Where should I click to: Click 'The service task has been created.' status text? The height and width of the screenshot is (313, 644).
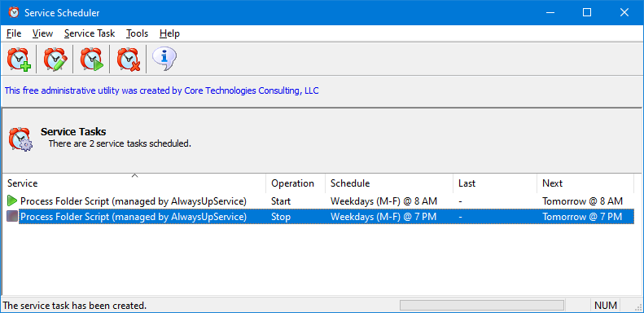pos(75,306)
